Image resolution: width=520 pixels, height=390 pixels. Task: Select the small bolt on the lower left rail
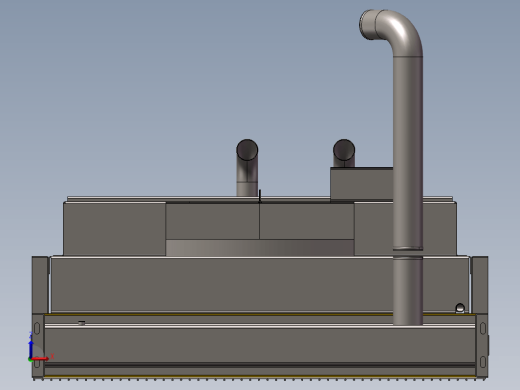82,323
